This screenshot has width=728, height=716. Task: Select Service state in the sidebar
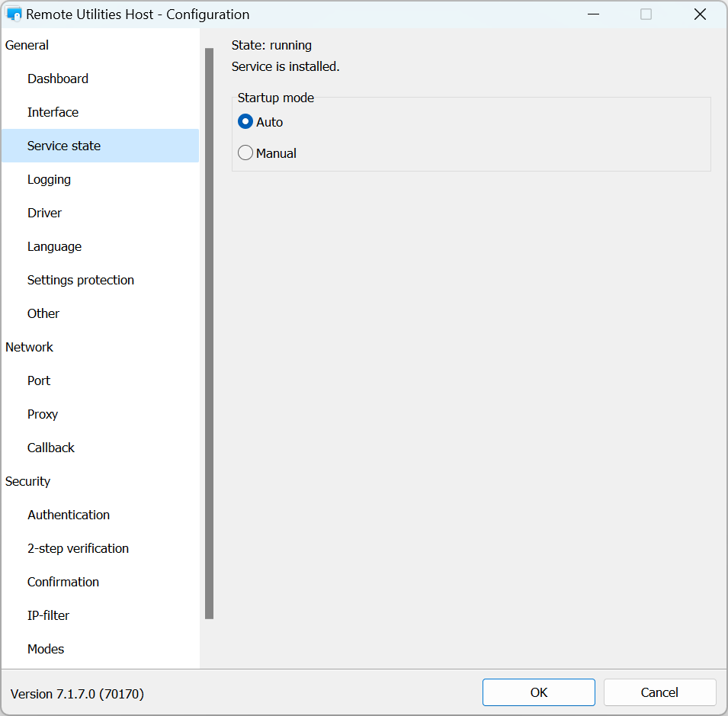[64, 146]
